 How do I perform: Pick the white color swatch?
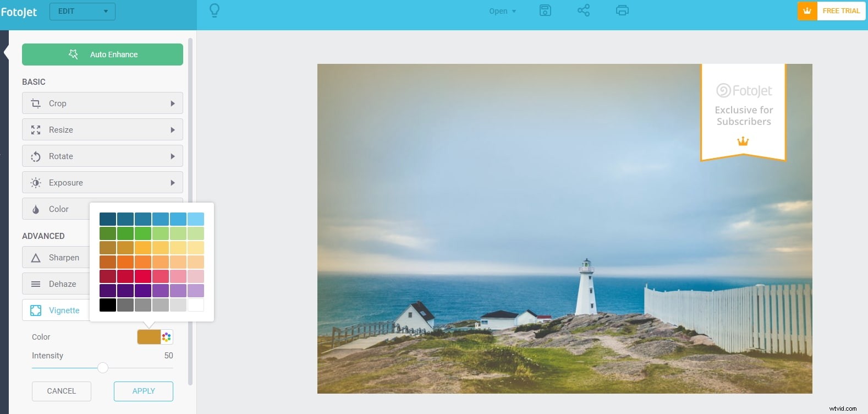(196, 305)
